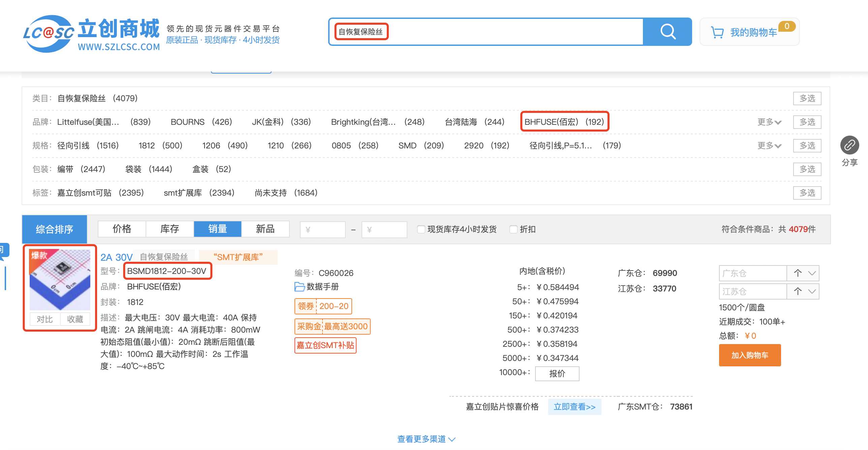
Task: Check the 折扣 checkbox
Action: click(x=513, y=229)
